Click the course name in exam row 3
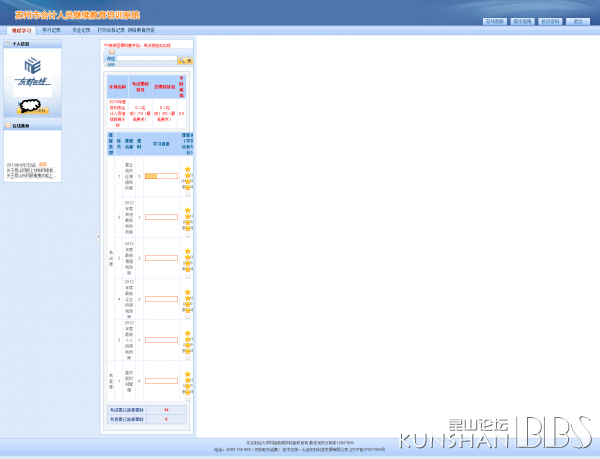The width and height of the screenshot is (600, 459). click(x=129, y=258)
